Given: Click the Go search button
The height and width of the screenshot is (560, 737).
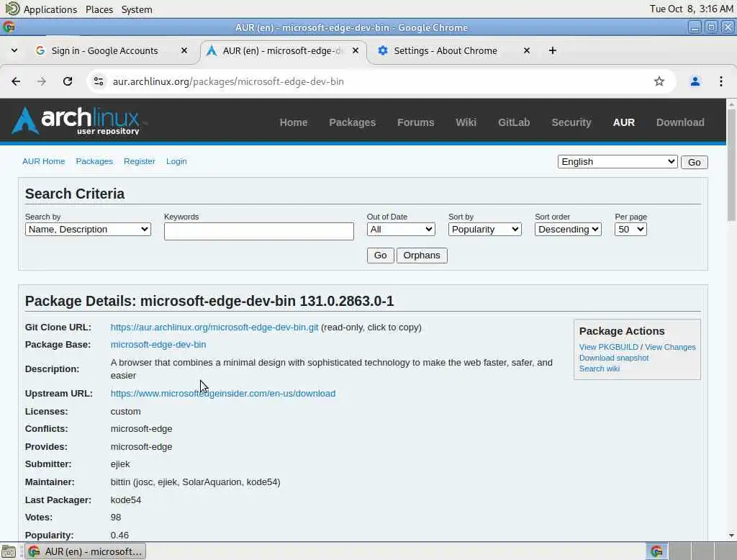Looking at the screenshot, I should point(380,256).
